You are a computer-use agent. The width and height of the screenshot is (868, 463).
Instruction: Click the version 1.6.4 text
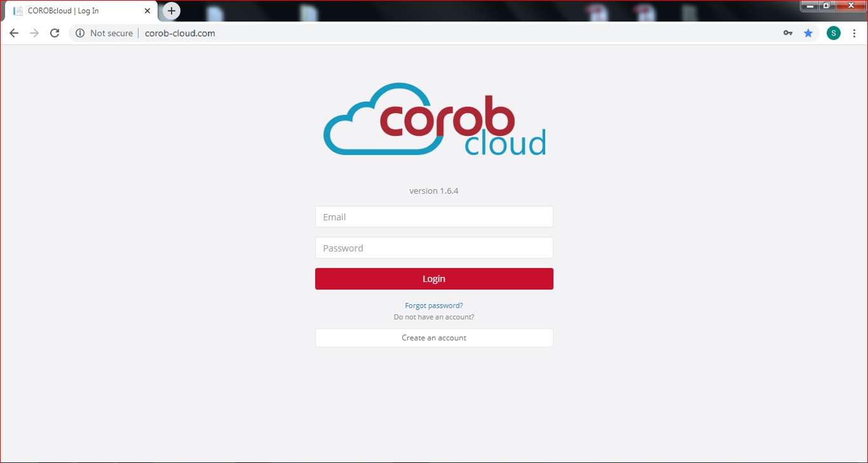click(x=434, y=191)
